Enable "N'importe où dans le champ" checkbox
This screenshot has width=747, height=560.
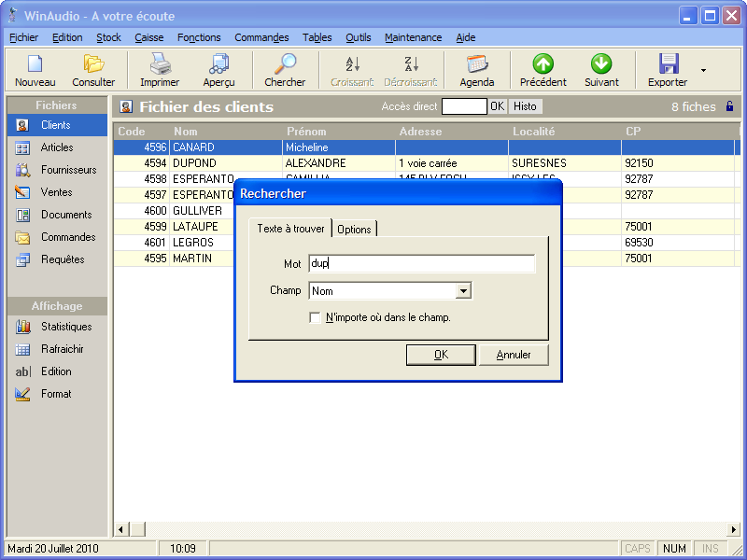pyautogui.click(x=316, y=317)
